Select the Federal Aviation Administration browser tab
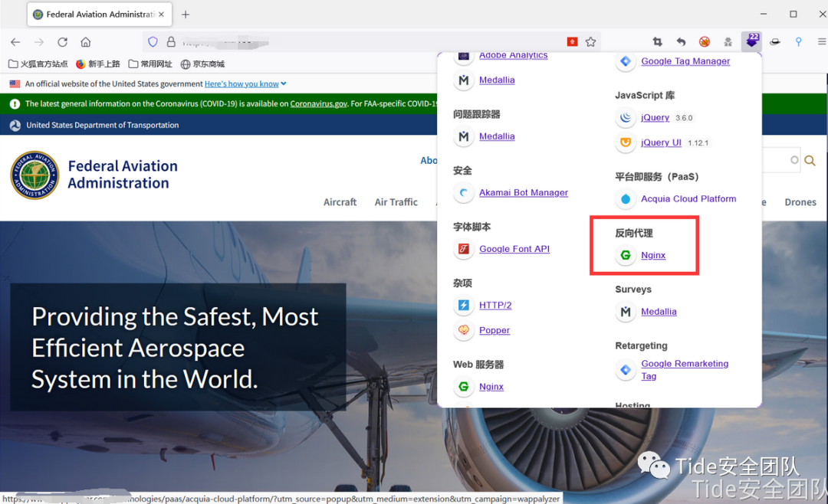 pyautogui.click(x=99, y=15)
